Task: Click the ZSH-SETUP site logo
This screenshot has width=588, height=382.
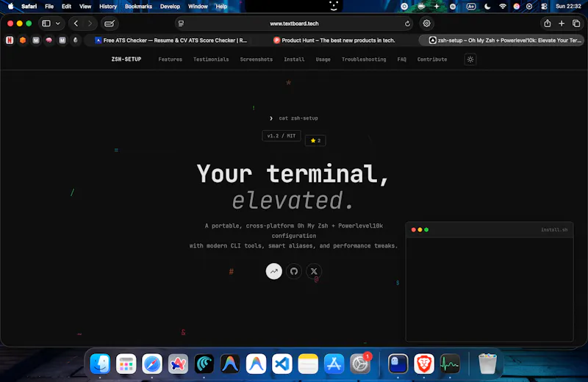Action: 126,60
